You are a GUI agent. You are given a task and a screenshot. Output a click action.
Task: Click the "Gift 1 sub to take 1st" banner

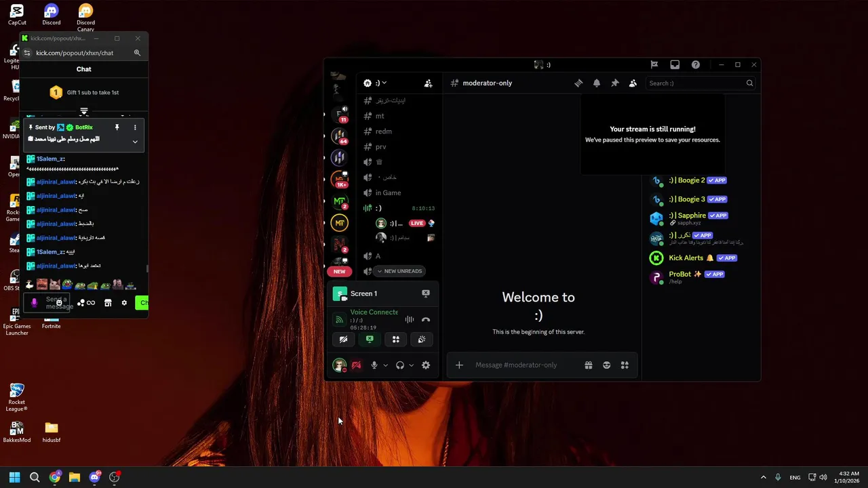point(84,92)
